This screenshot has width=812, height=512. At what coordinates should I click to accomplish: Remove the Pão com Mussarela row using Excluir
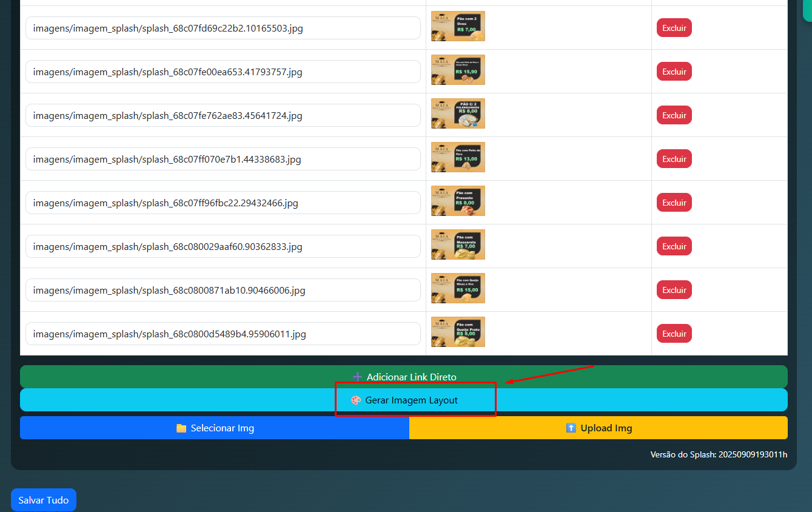(674, 246)
